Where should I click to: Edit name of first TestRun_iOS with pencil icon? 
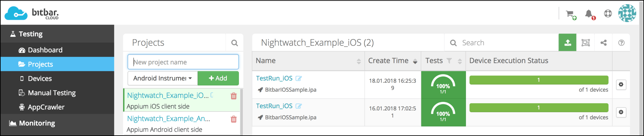point(299,78)
